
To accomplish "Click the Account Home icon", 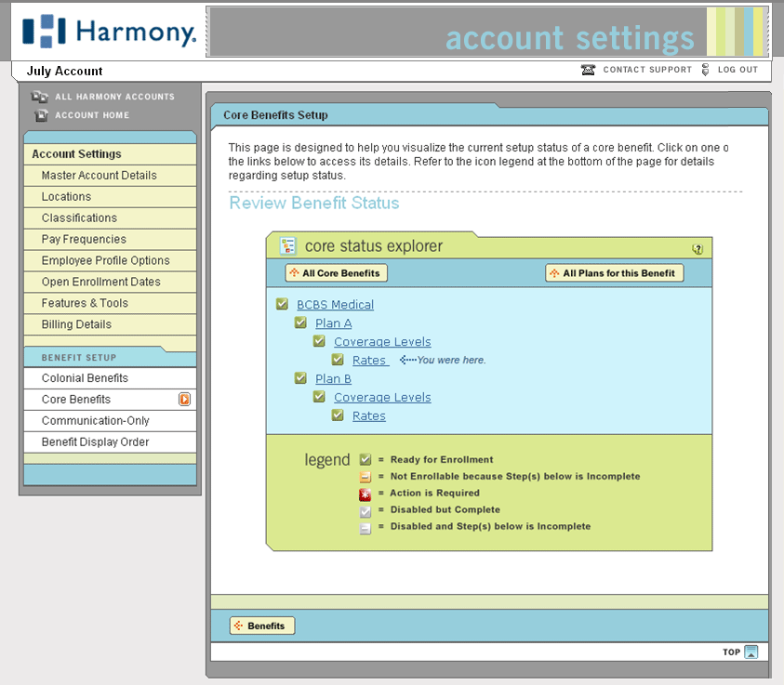I will click(40, 115).
